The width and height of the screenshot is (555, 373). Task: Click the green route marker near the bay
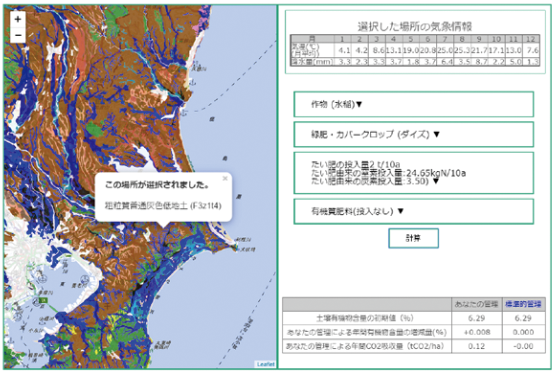[43, 300]
